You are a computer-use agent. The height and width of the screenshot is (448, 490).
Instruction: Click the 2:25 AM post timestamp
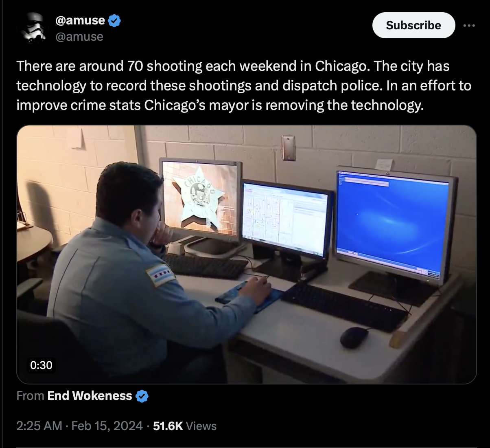coord(39,426)
